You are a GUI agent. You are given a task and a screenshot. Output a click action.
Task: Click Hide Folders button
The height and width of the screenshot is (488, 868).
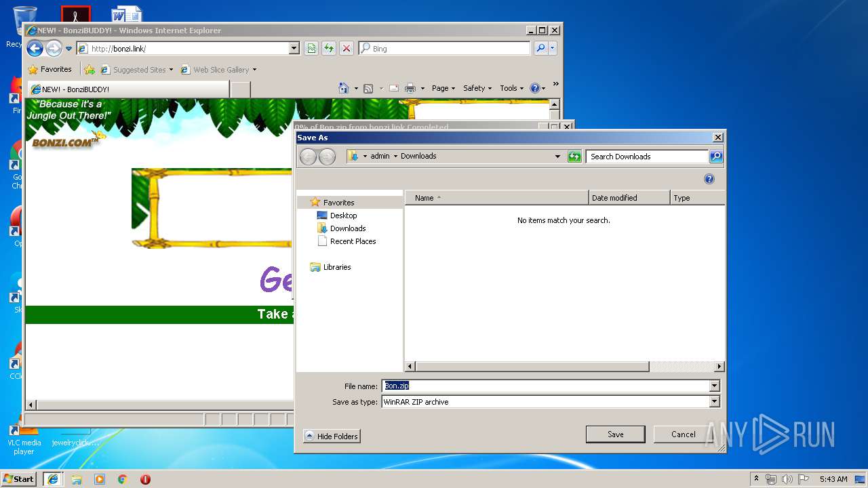(x=332, y=436)
